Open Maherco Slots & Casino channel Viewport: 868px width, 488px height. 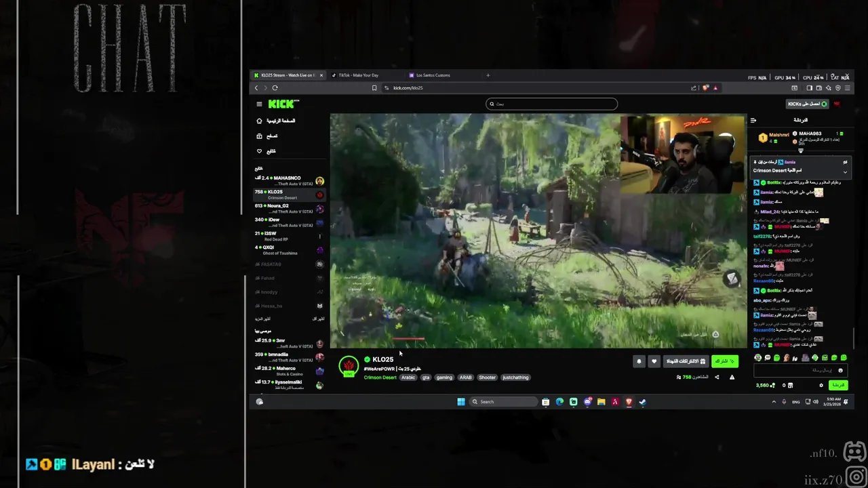(x=290, y=371)
